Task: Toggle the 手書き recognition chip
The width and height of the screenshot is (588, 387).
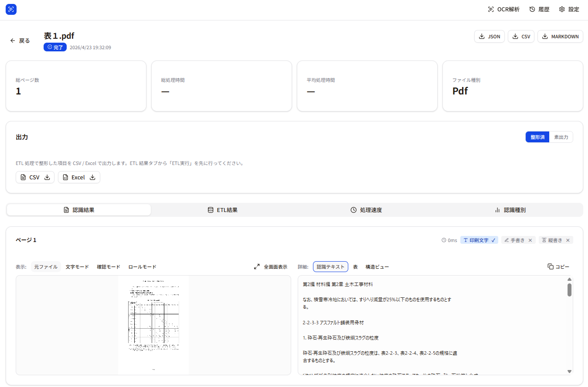Action: click(x=518, y=240)
